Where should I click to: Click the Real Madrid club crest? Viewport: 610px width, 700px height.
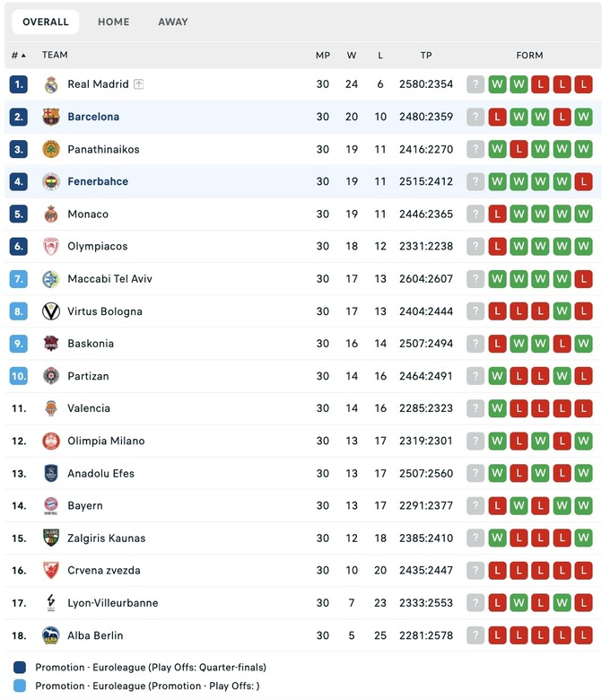point(51,84)
